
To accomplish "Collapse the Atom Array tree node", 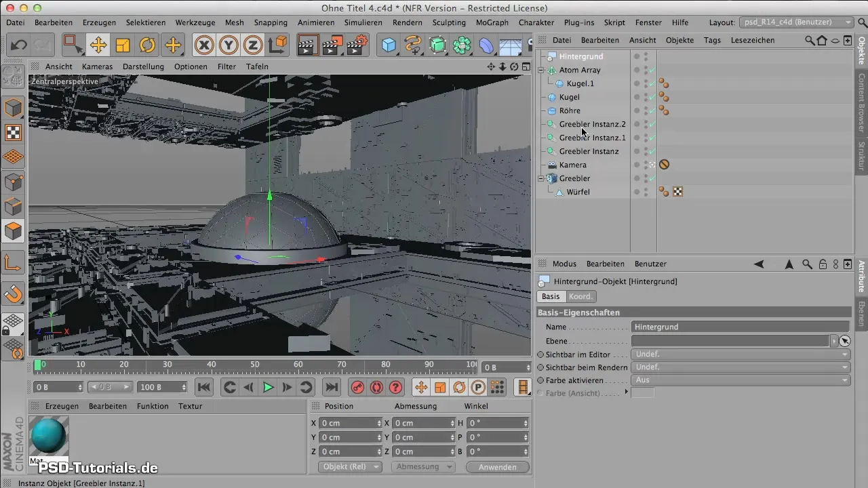I will coord(541,70).
